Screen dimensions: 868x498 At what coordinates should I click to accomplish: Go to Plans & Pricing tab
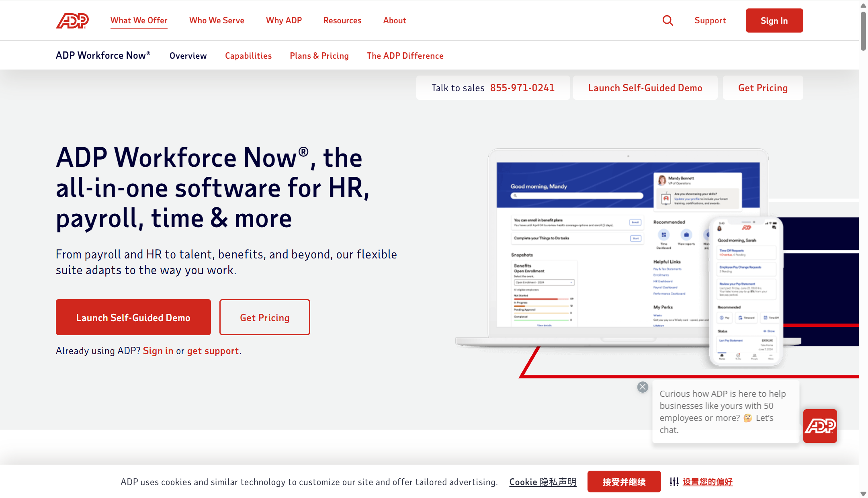click(x=319, y=56)
